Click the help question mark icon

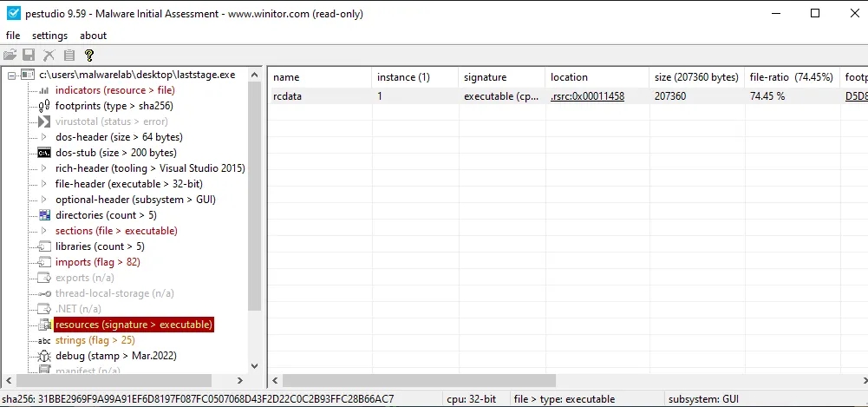point(88,55)
